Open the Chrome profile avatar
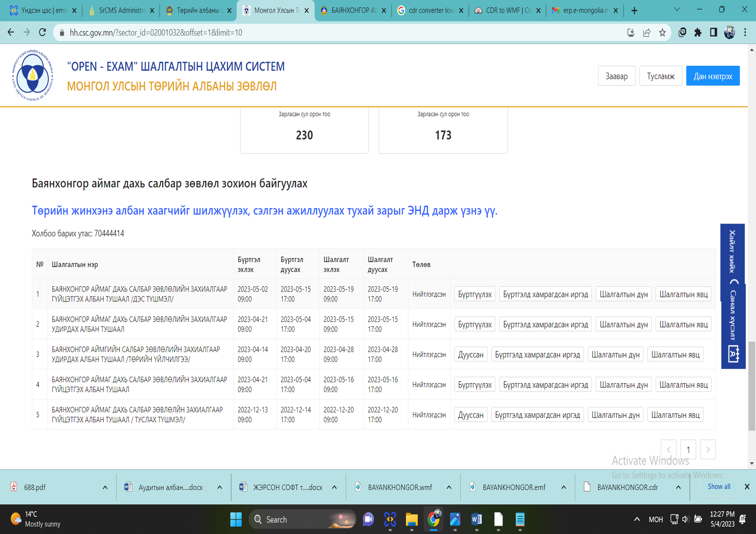 [729, 32]
